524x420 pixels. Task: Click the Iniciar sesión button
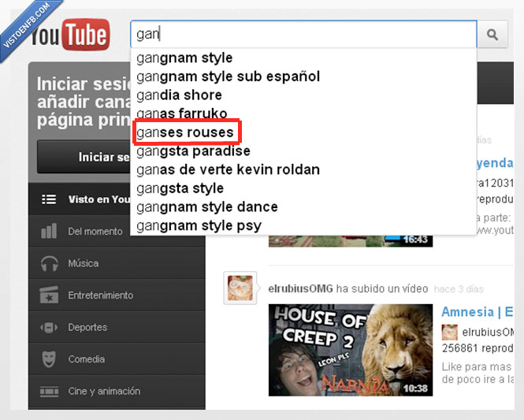point(84,157)
